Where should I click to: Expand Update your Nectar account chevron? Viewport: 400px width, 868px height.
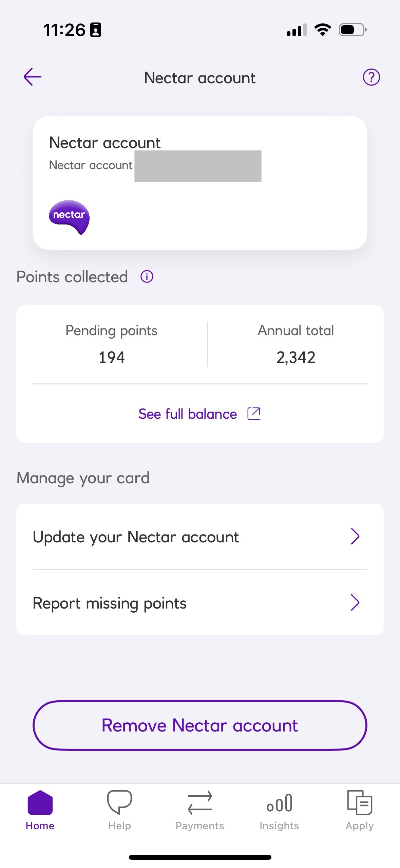(355, 537)
